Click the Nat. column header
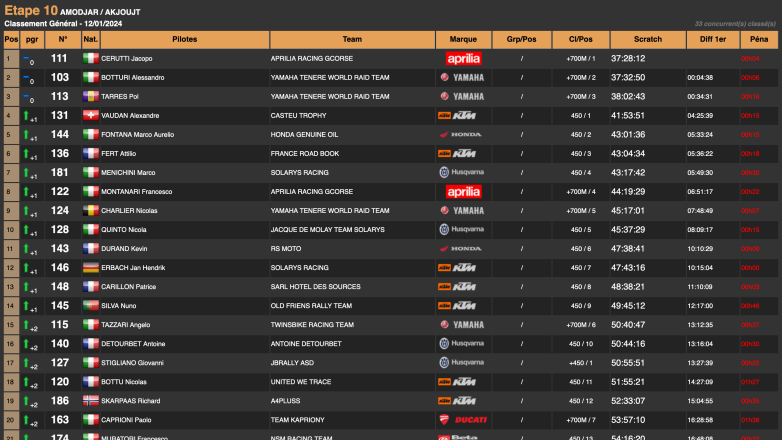Image resolution: width=782 pixels, height=440 pixels. pyautogui.click(x=91, y=39)
